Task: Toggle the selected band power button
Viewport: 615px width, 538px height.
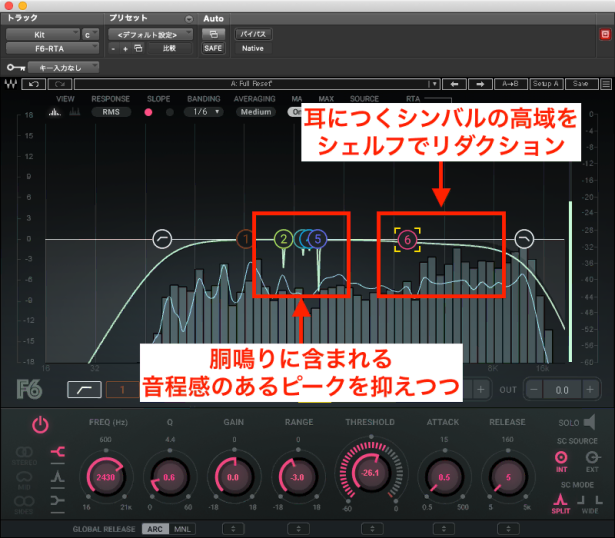Action: pyautogui.click(x=40, y=425)
